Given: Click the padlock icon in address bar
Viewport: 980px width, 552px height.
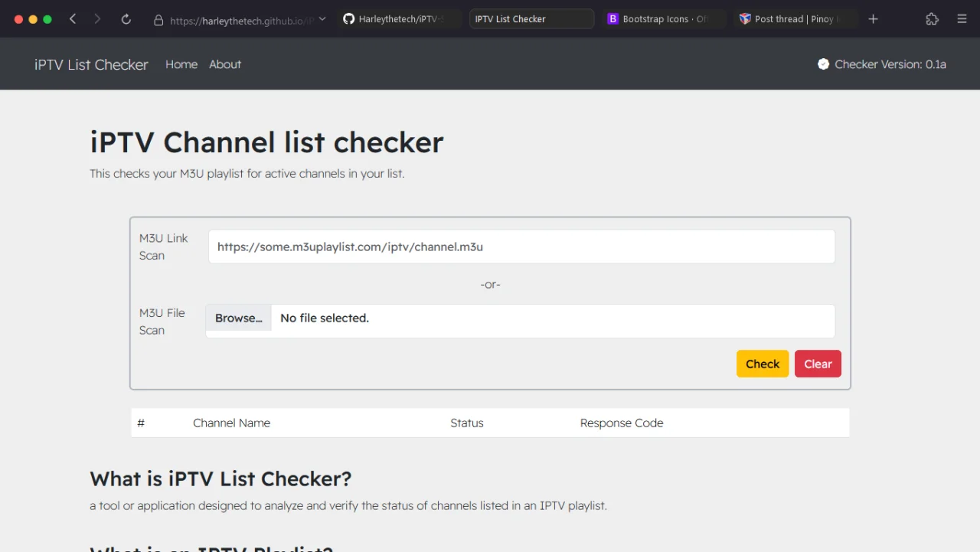Looking at the screenshot, I should [158, 20].
